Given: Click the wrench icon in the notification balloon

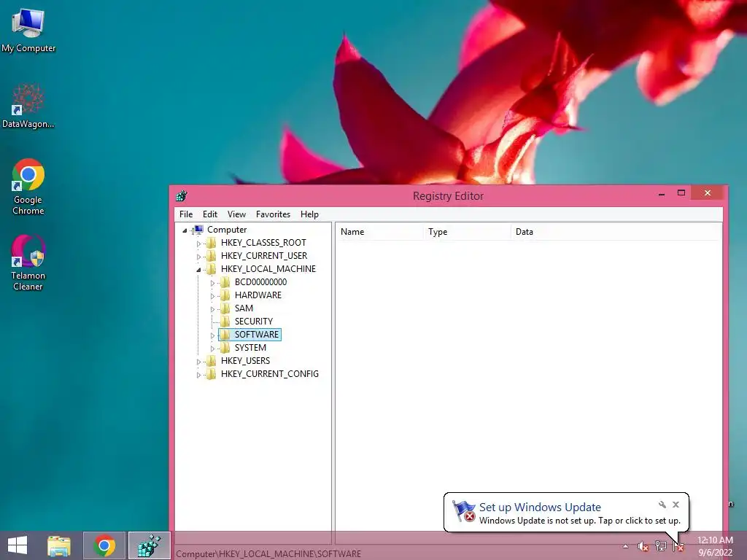Looking at the screenshot, I should [x=662, y=505].
